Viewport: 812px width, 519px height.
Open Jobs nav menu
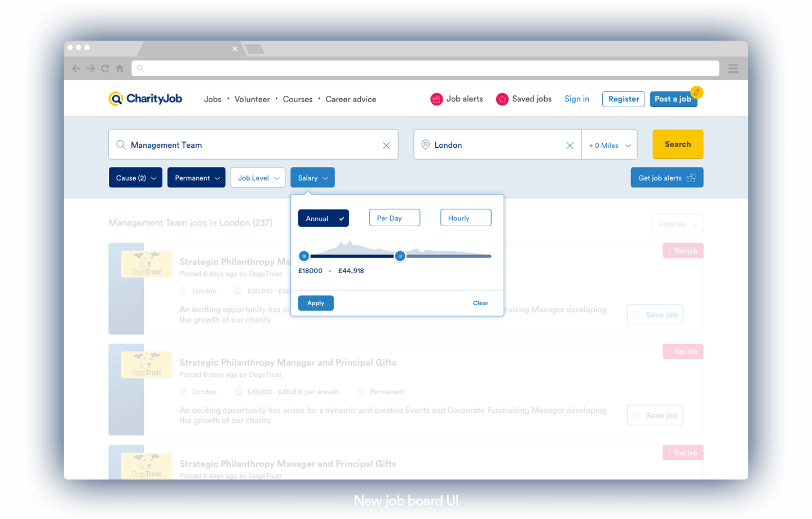213,99
